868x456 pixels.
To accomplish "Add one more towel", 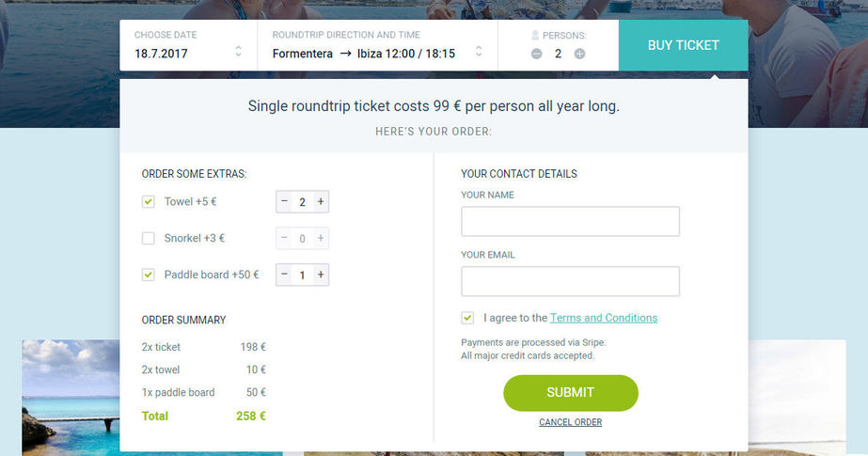I will pyautogui.click(x=321, y=202).
